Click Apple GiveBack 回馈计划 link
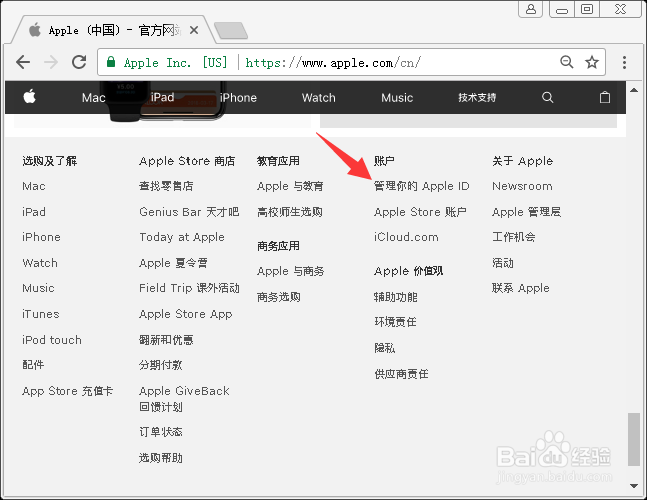647x500 pixels. click(184, 399)
